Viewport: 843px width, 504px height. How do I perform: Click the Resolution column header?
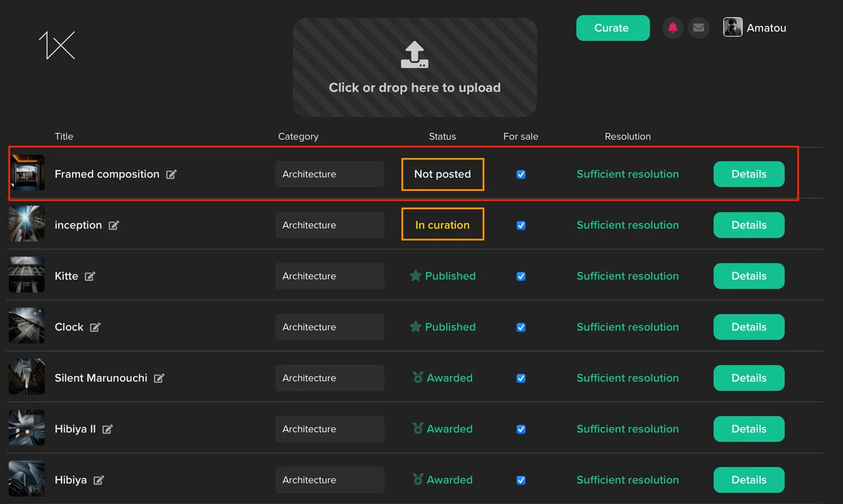pyautogui.click(x=628, y=136)
